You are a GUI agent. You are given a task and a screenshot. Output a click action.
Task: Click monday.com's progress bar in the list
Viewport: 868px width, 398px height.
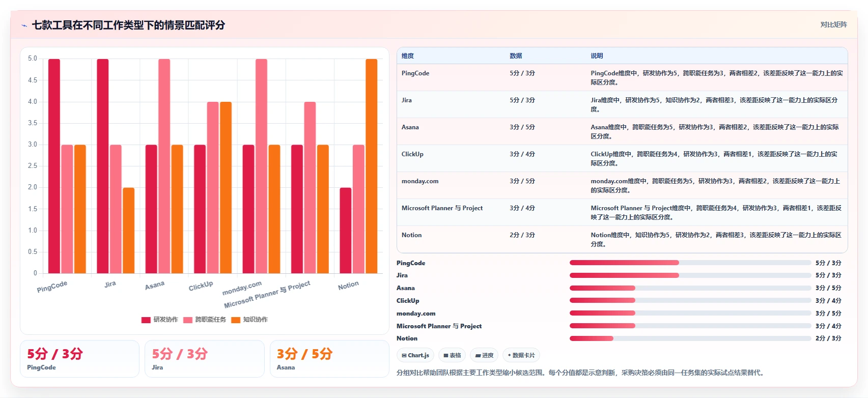pyautogui.click(x=690, y=313)
